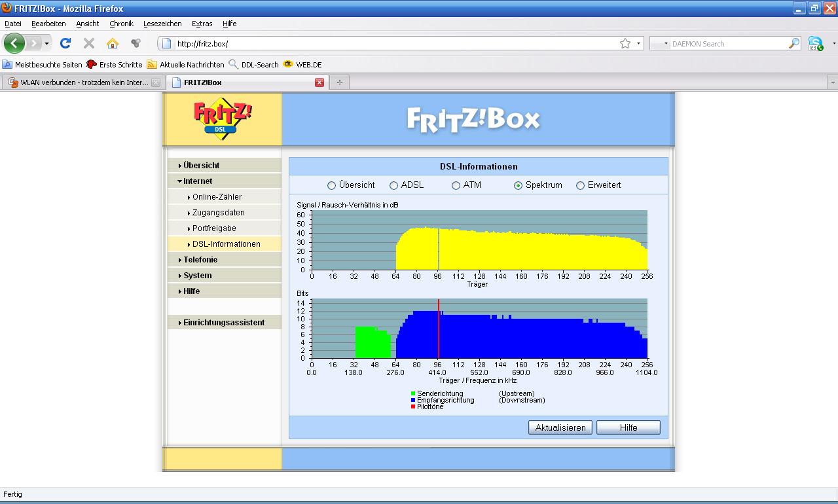The image size is (838, 504).
Task: Close the FRITZ!Box tab
Action: (319, 82)
